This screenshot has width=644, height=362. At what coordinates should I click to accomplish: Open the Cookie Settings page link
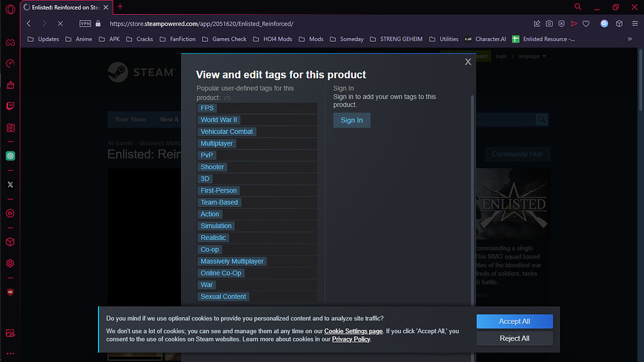[354, 331]
